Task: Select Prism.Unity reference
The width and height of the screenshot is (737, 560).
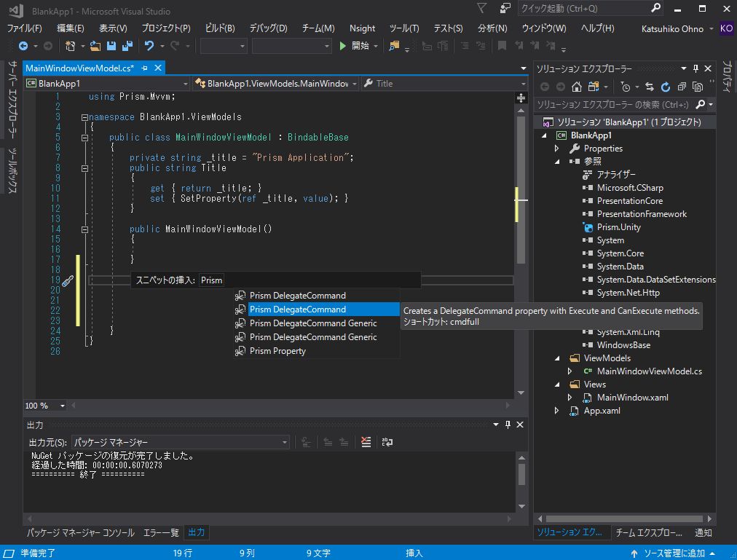Action: [618, 228]
